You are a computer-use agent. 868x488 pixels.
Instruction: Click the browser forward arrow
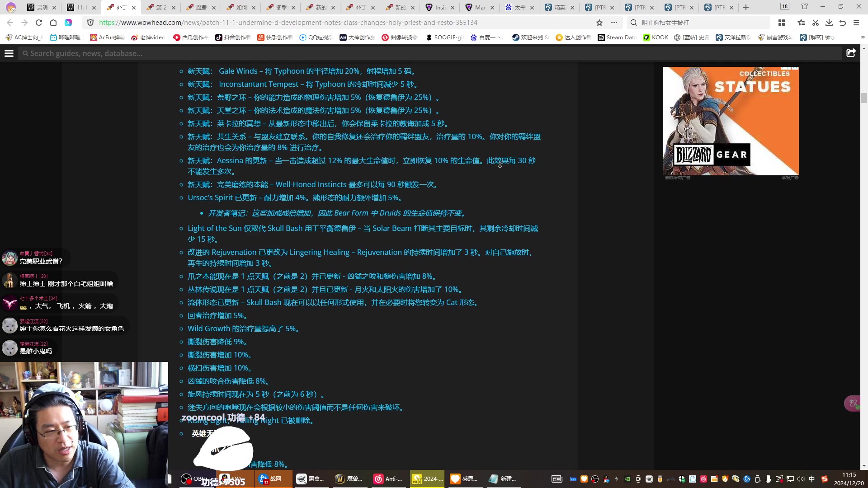pos(24,23)
